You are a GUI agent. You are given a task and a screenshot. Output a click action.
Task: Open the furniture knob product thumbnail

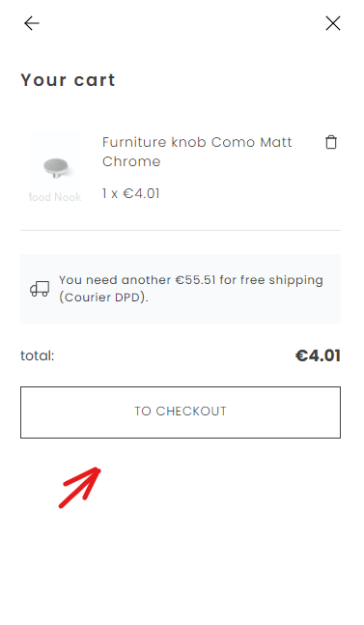click(55, 167)
